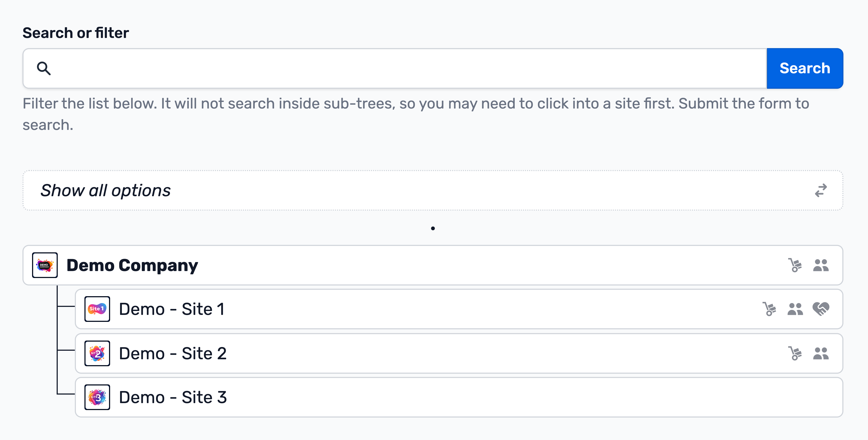Open the Demo Company logo thumbnail
The height and width of the screenshot is (440, 868).
[45, 265]
